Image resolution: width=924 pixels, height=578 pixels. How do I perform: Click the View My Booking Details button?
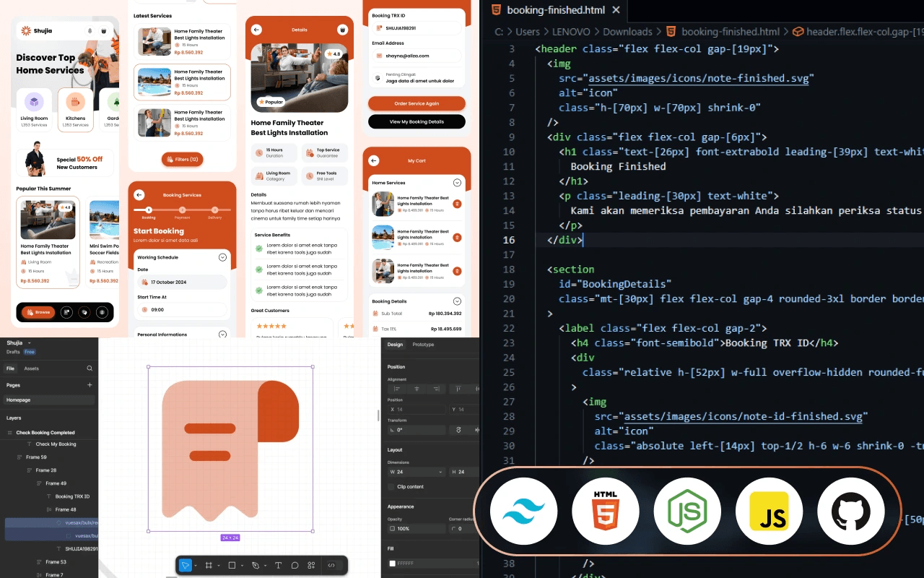(417, 121)
